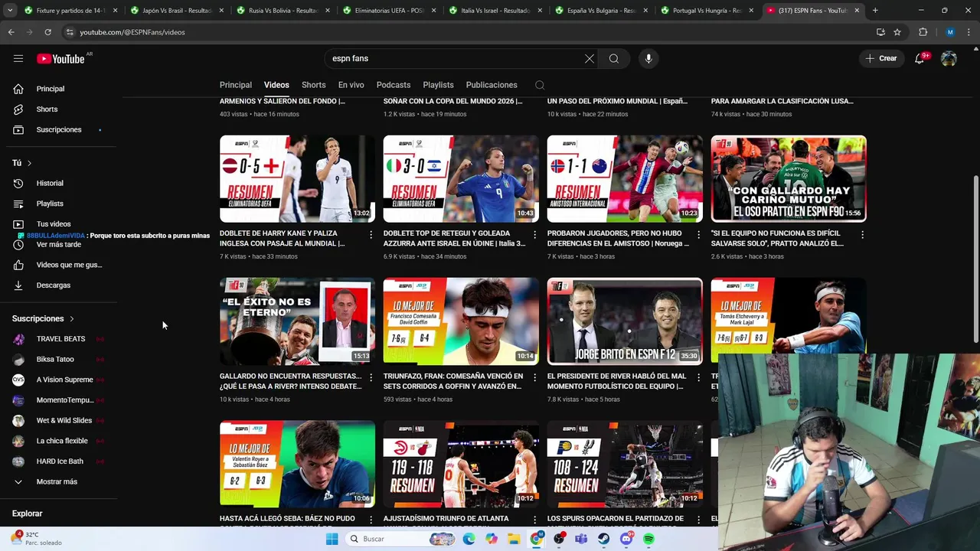Expand the Tú section
Viewport: 980px width, 551px height.
pyautogui.click(x=22, y=163)
